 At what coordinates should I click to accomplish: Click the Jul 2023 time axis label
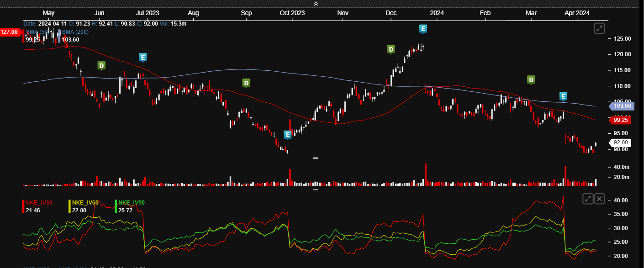point(148,13)
